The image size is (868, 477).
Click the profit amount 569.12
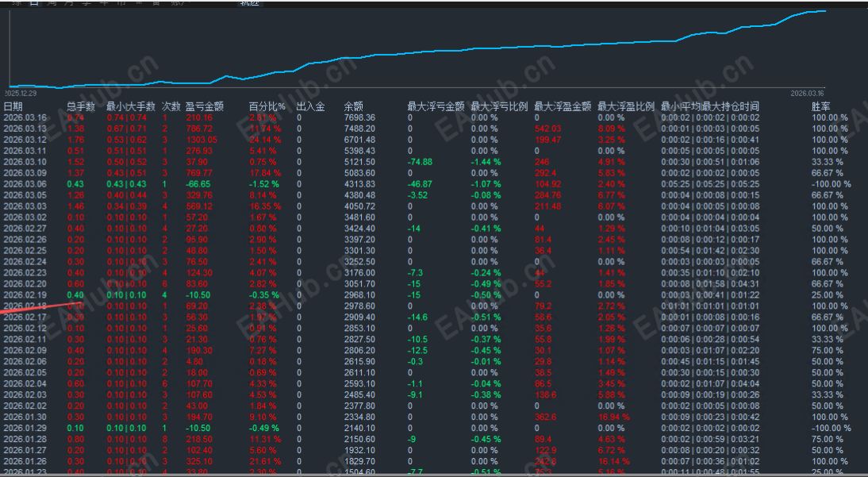[x=198, y=206]
